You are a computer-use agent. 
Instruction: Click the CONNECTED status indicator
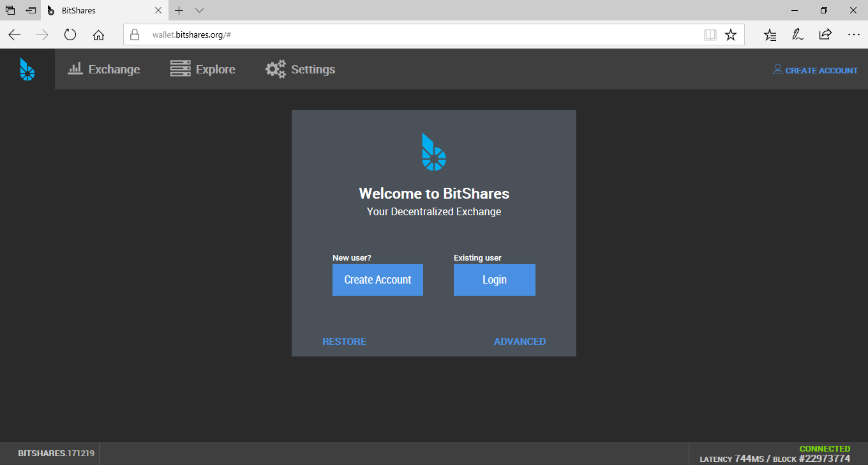point(825,449)
